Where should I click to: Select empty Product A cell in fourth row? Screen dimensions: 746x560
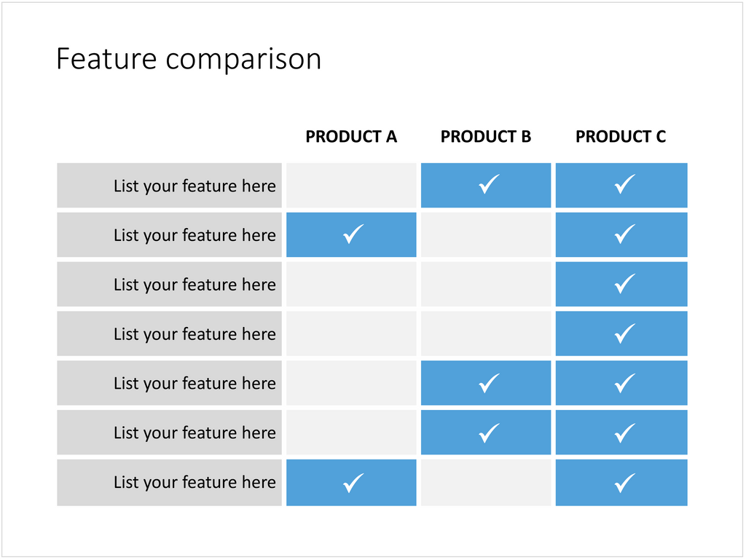[x=351, y=334]
